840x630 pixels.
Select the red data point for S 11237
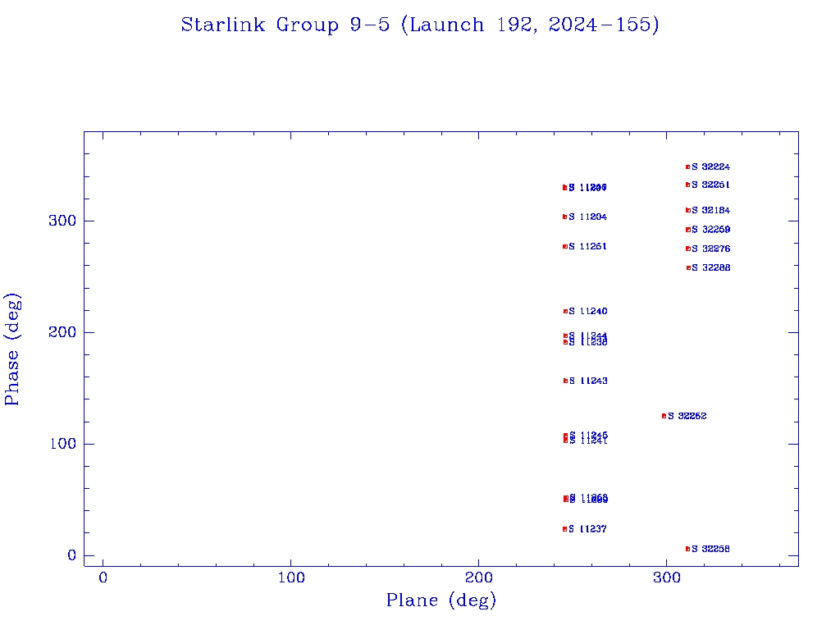tap(564, 529)
